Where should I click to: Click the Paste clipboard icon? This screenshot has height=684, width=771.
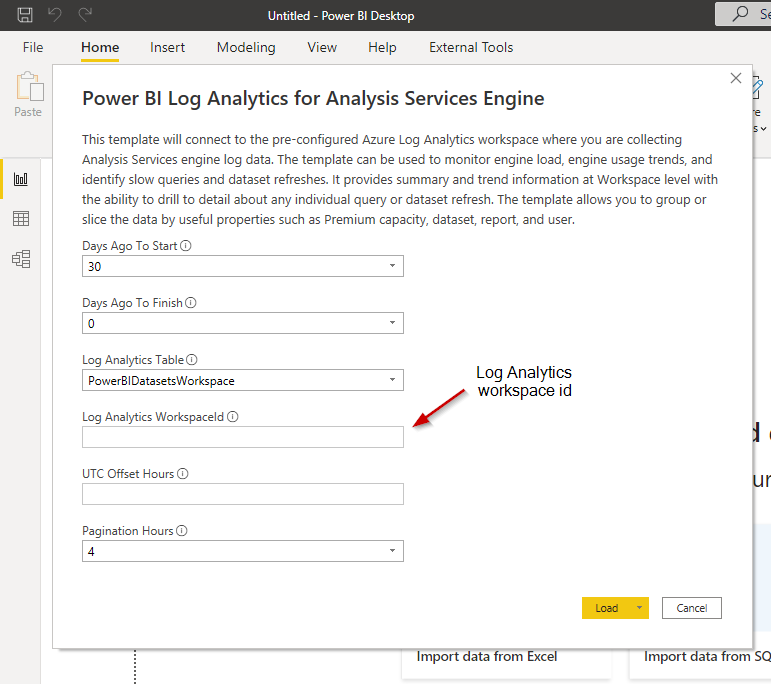pyautogui.click(x=30, y=87)
